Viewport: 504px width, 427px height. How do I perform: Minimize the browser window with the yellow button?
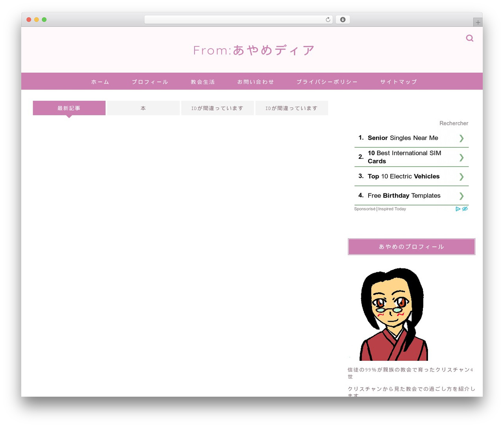click(37, 20)
